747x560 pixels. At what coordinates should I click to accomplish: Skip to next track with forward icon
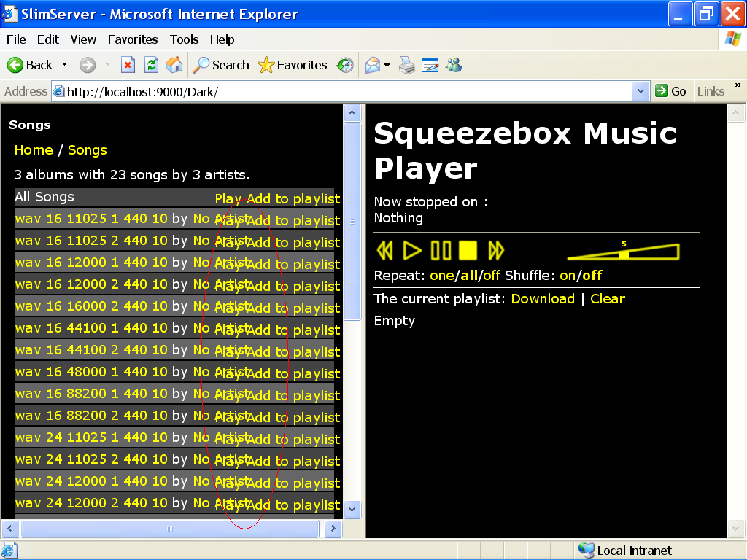click(496, 251)
